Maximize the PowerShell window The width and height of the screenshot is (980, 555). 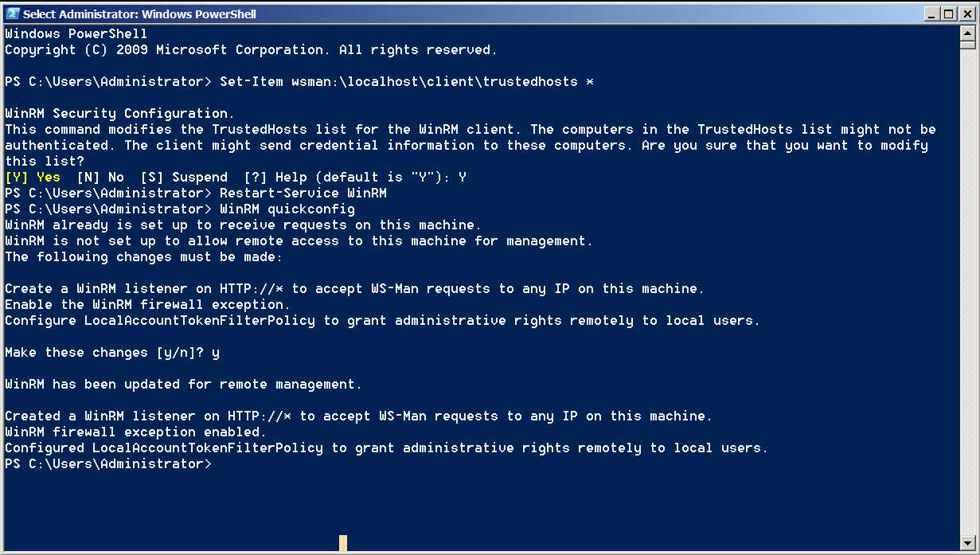[947, 14]
